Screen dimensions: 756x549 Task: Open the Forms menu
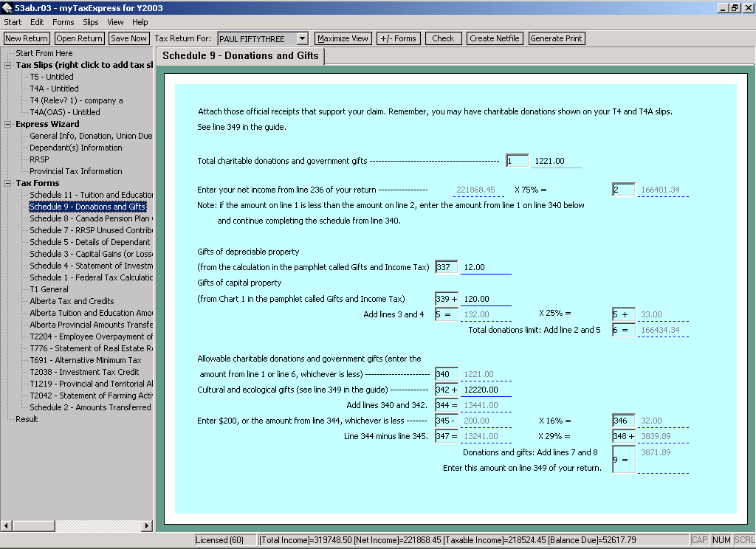point(63,22)
